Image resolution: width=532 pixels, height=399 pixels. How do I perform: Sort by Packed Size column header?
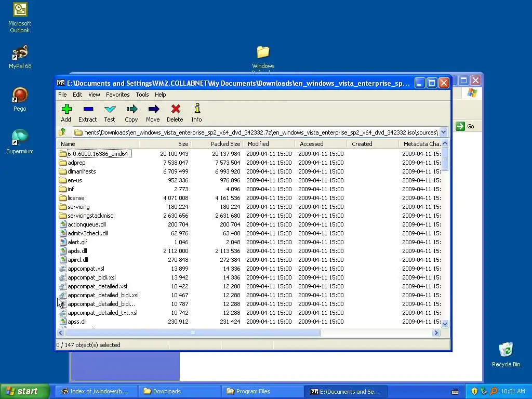click(217, 144)
